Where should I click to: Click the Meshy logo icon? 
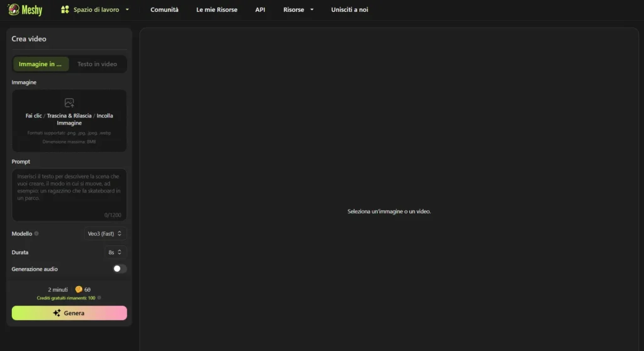(x=14, y=10)
